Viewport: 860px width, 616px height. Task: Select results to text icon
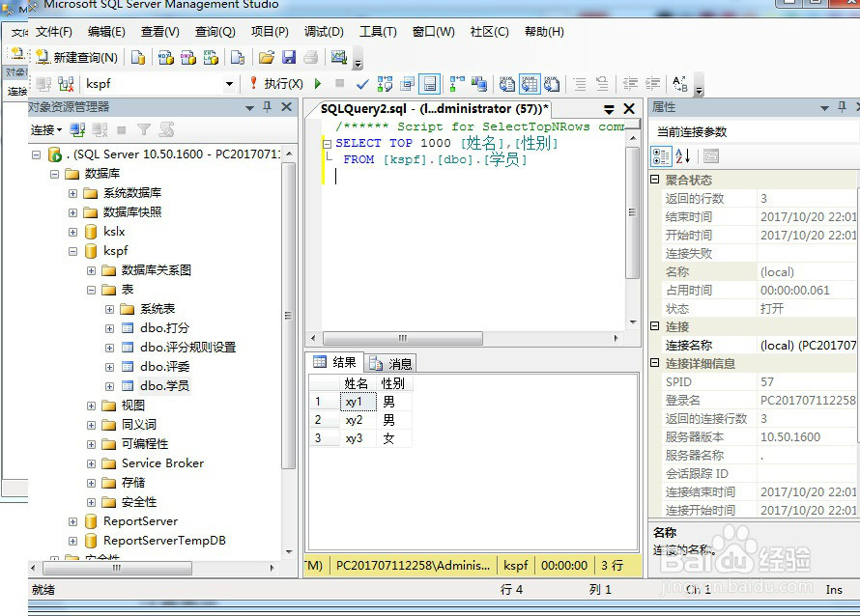pyautogui.click(x=506, y=84)
